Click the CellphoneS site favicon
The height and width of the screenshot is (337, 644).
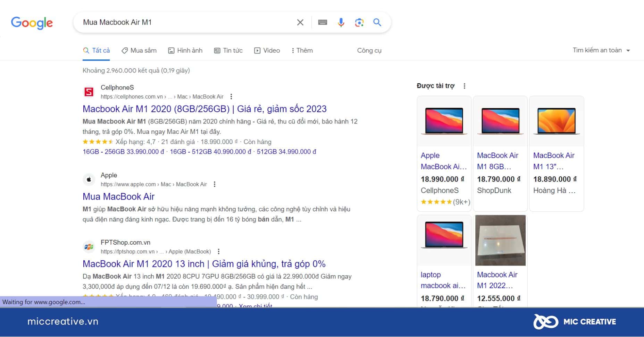click(89, 92)
